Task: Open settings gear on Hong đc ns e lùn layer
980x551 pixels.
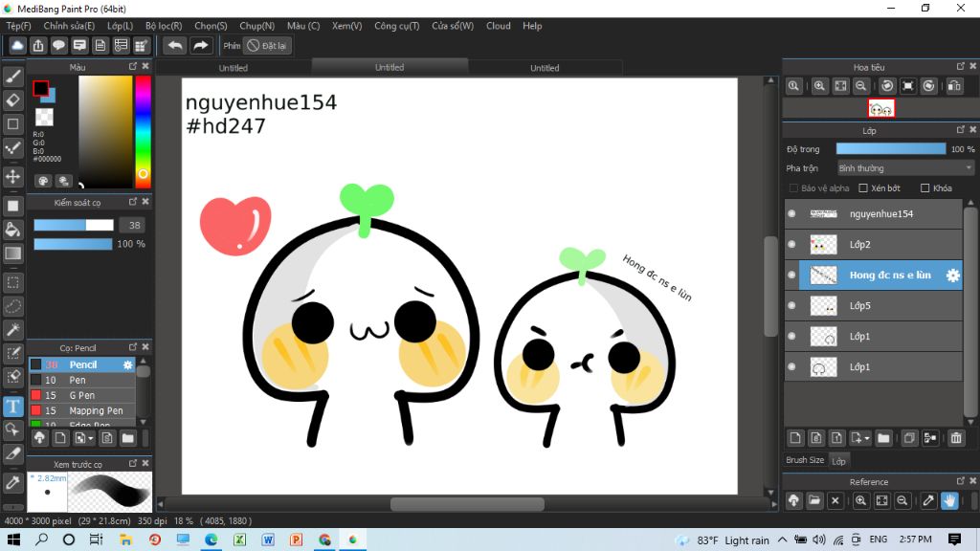Action: pyautogui.click(x=952, y=275)
